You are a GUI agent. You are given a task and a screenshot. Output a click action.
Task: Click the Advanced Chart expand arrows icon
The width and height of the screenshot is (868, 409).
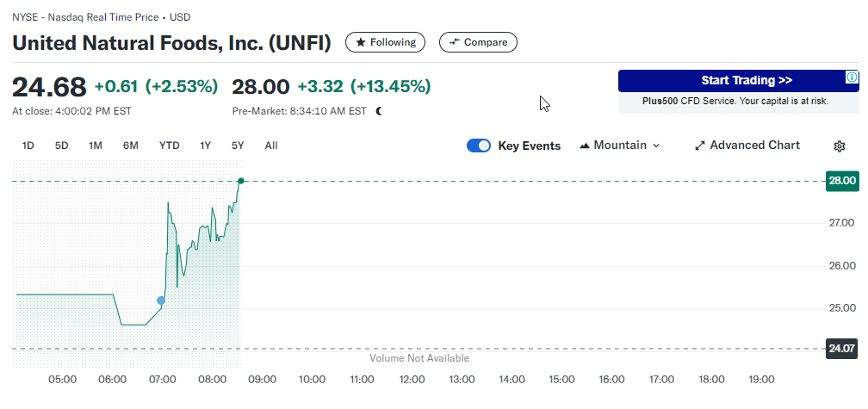[x=700, y=146]
